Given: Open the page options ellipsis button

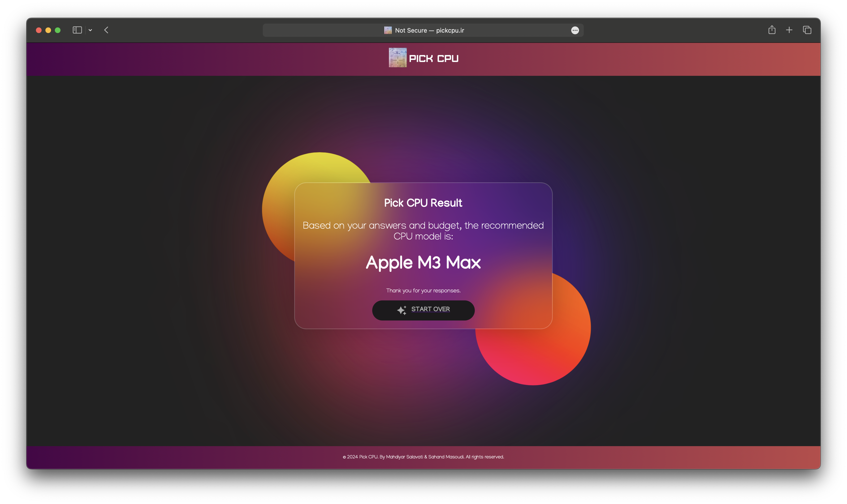Looking at the screenshot, I should point(575,30).
